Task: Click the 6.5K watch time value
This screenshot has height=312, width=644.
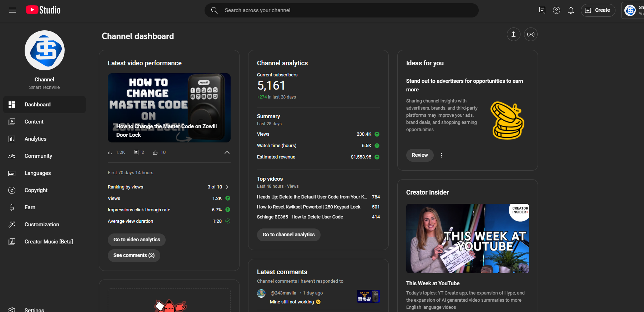Action: (x=366, y=146)
